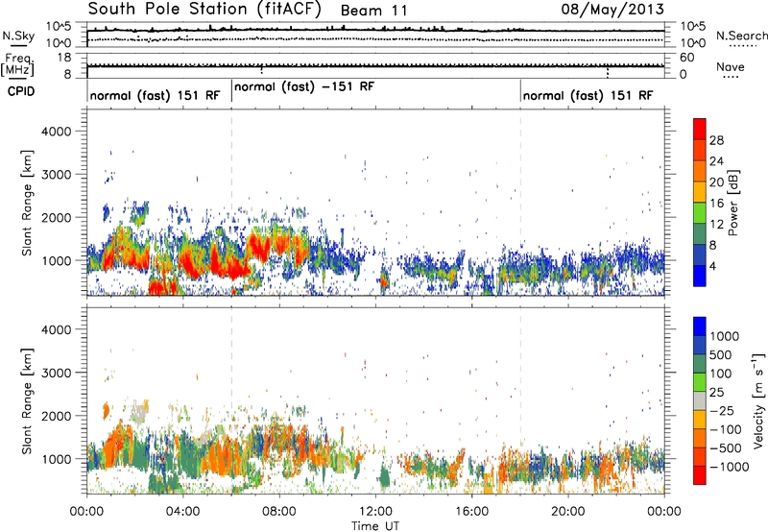Select the N.Search legend label
The image size is (768, 532).
[742, 36]
